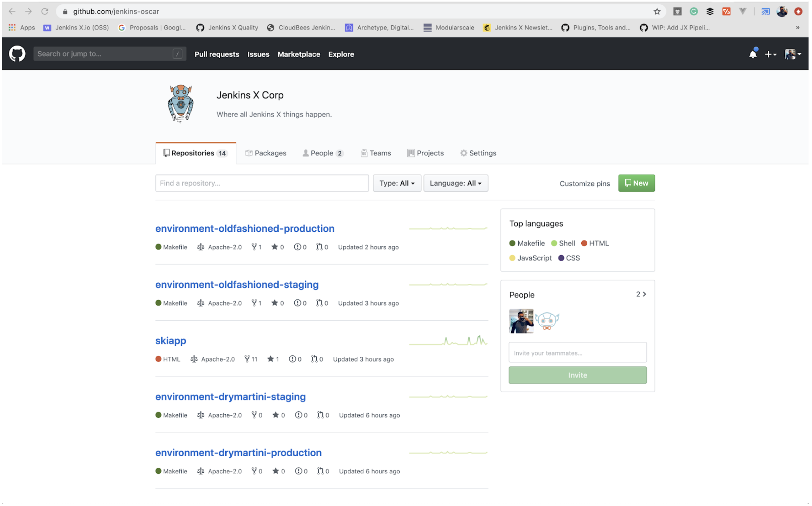Image resolution: width=812 pixels, height=506 pixels.
Task: Open the slash shortcut key in the search box
Action: coord(177,54)
